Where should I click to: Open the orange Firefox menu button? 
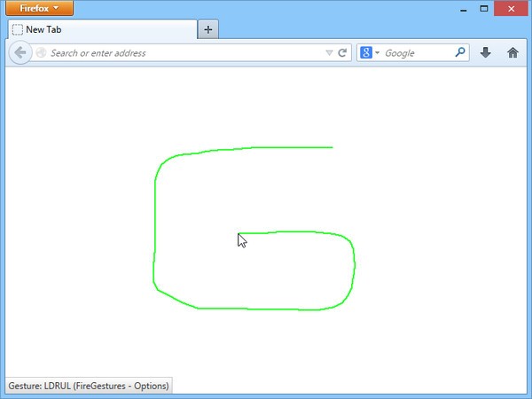point(39,8)
